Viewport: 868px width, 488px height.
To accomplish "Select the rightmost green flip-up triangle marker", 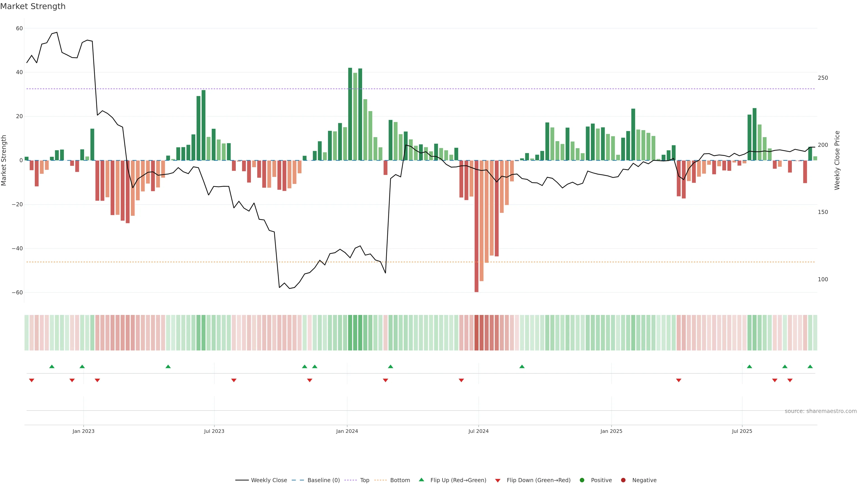I will pos(810,366).
